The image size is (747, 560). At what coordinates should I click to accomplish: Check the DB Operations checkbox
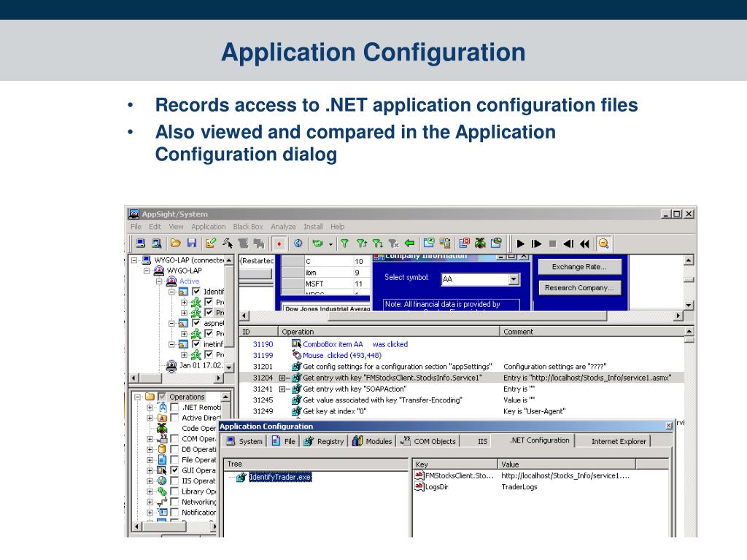click(x=175, y=449)
